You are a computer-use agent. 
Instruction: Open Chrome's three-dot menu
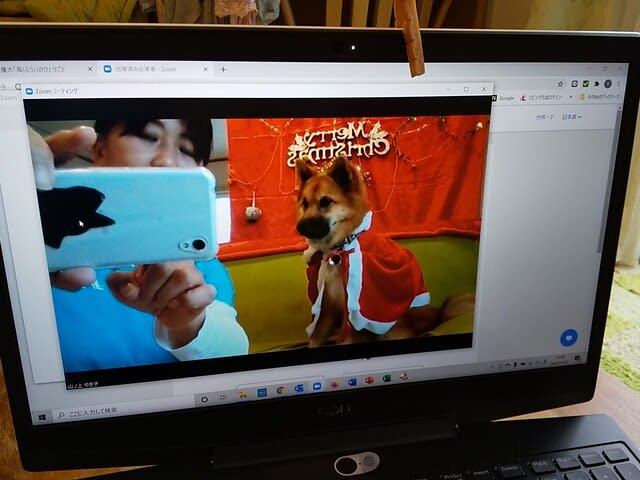pyautogui.click(x=619, y=84)
